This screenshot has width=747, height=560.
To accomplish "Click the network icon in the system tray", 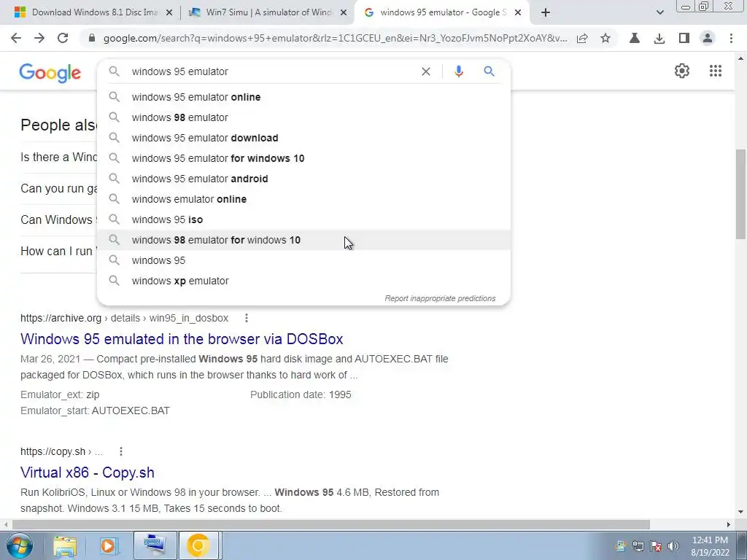I will 638,546.
